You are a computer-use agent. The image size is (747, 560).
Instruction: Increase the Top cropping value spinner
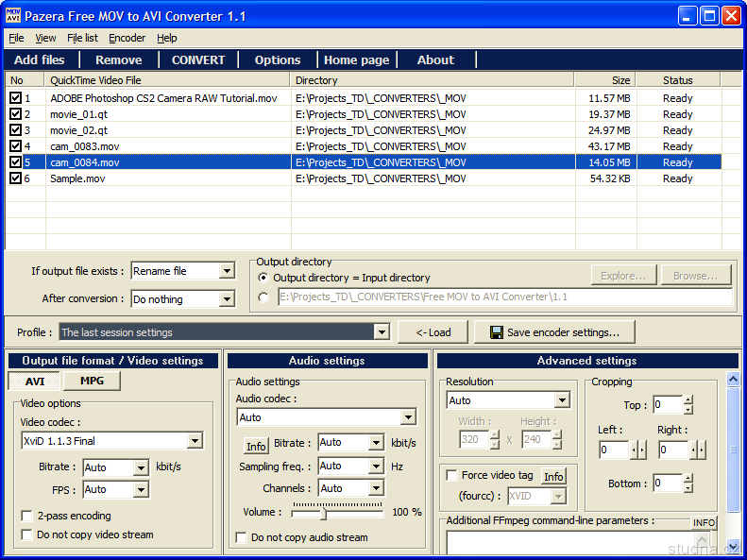click(x=688, y=400)
